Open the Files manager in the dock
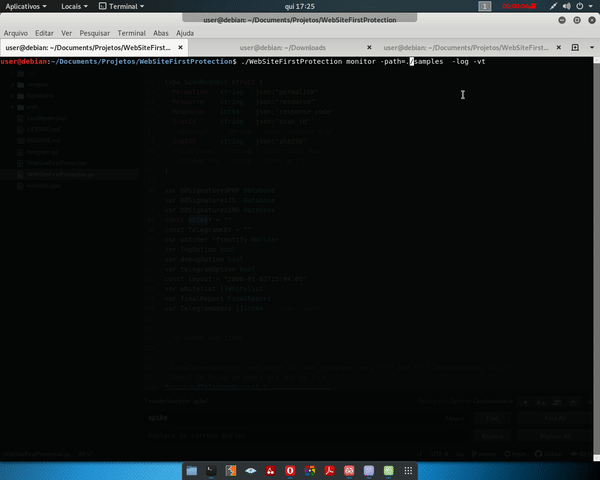 [192, 469]
